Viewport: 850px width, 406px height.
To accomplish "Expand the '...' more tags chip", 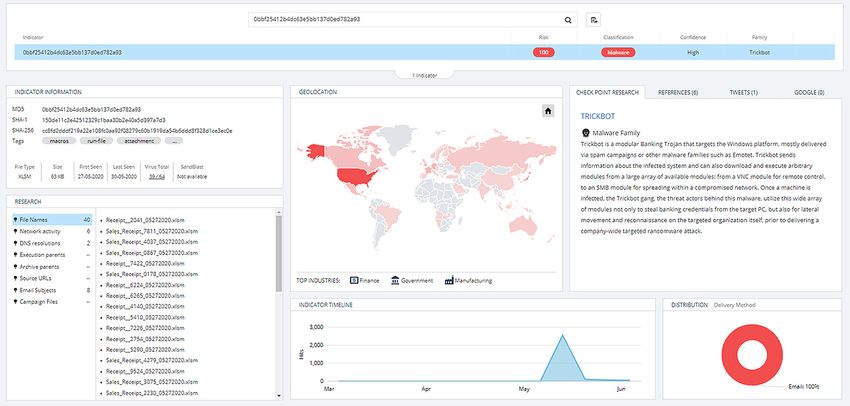I will coord(173,140).
